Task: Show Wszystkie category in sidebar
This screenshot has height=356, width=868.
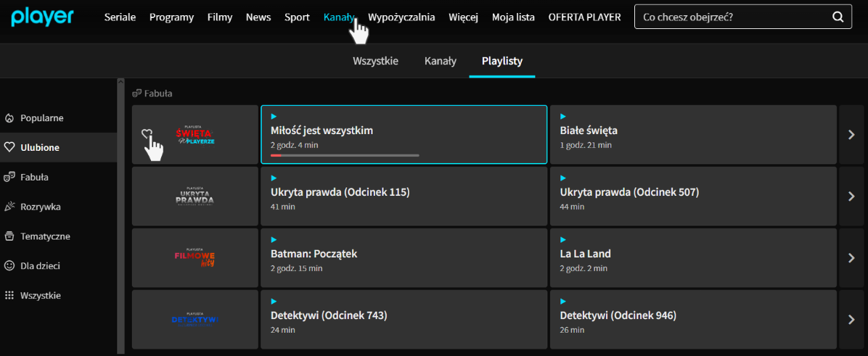Action: (x=41, y=296)
